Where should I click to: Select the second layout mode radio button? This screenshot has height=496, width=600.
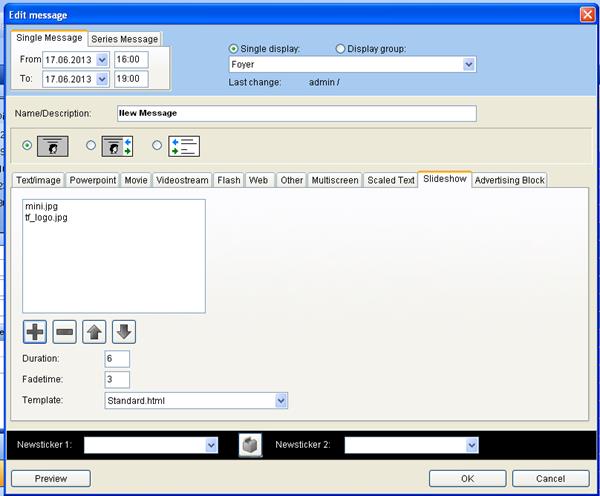(x=92, y=146)
